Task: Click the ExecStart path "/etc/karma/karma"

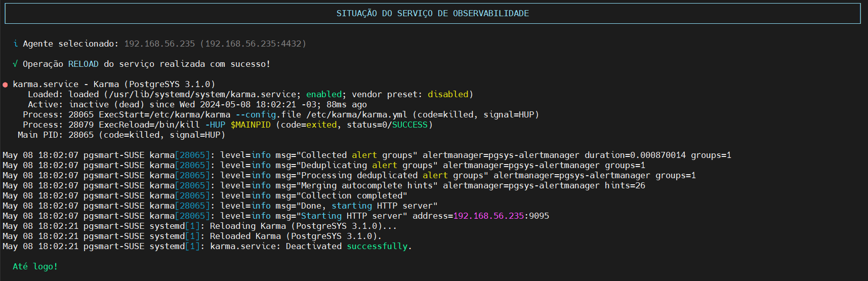Action: pos(190,114)
